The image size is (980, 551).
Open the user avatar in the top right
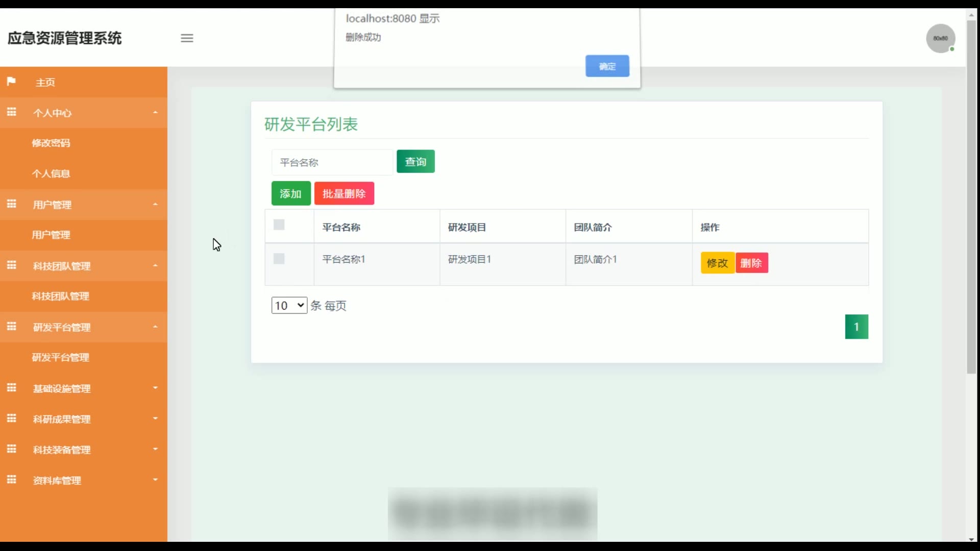[x=940, y=38]
